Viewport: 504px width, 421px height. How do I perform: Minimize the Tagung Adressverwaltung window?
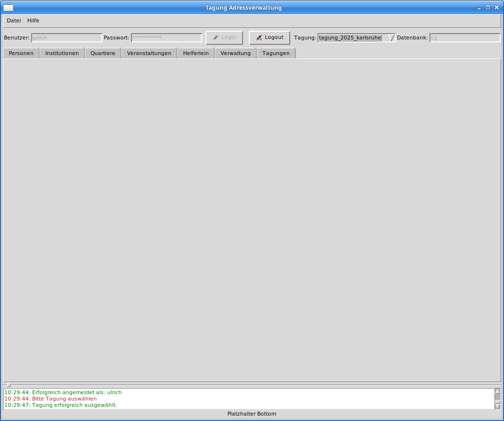(x=479, y=7)
